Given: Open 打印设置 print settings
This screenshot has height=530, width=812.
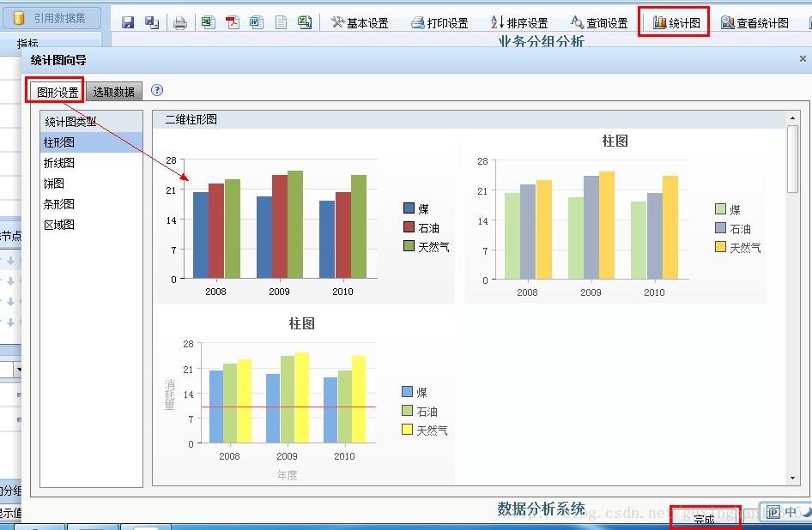Looking at the screenshot, I should (439, 23).
